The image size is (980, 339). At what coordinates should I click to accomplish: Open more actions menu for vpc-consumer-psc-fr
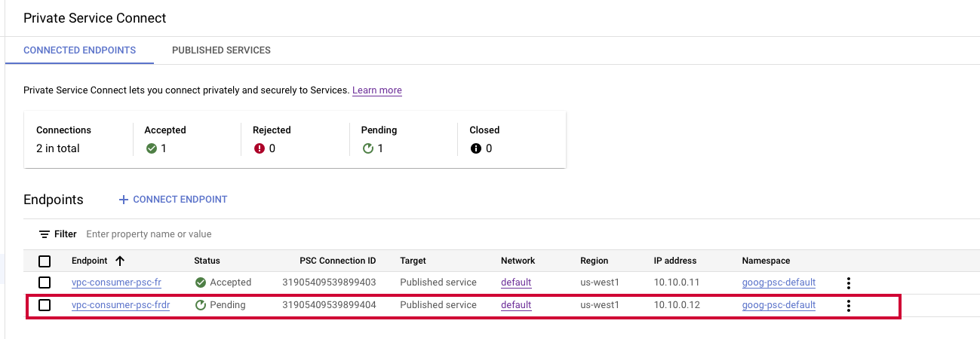849,282
